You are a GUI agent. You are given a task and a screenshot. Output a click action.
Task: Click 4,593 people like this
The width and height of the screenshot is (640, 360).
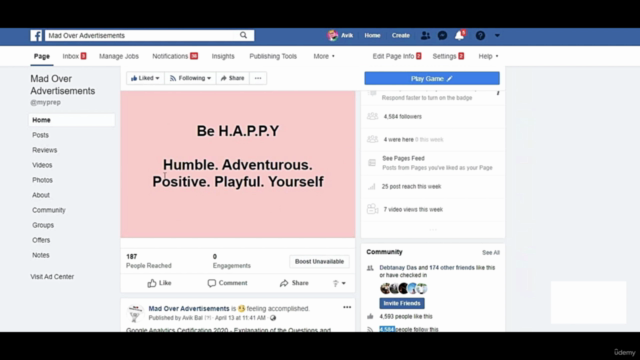click(x=406, y=316)
